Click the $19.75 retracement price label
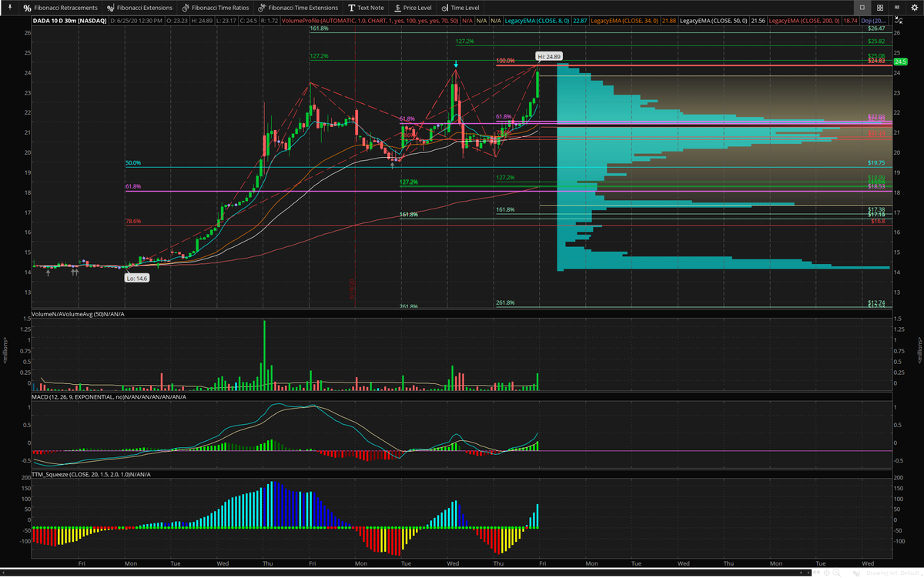 tap(876, 163)
